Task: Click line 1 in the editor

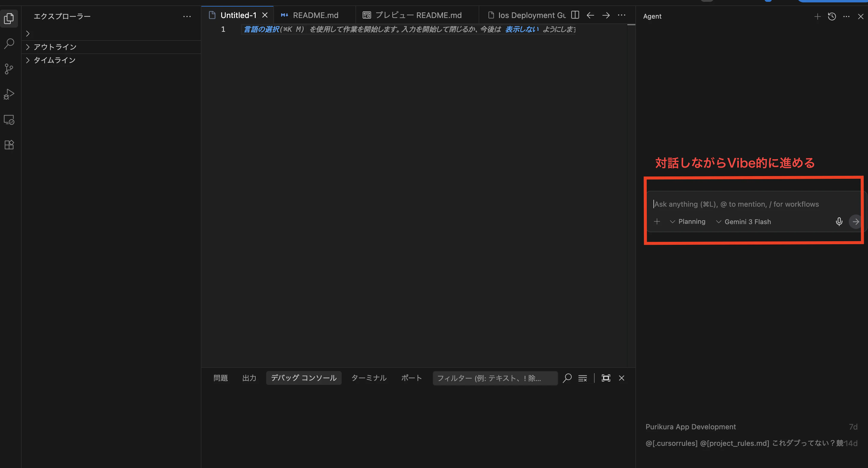Action: click(409, 29)
